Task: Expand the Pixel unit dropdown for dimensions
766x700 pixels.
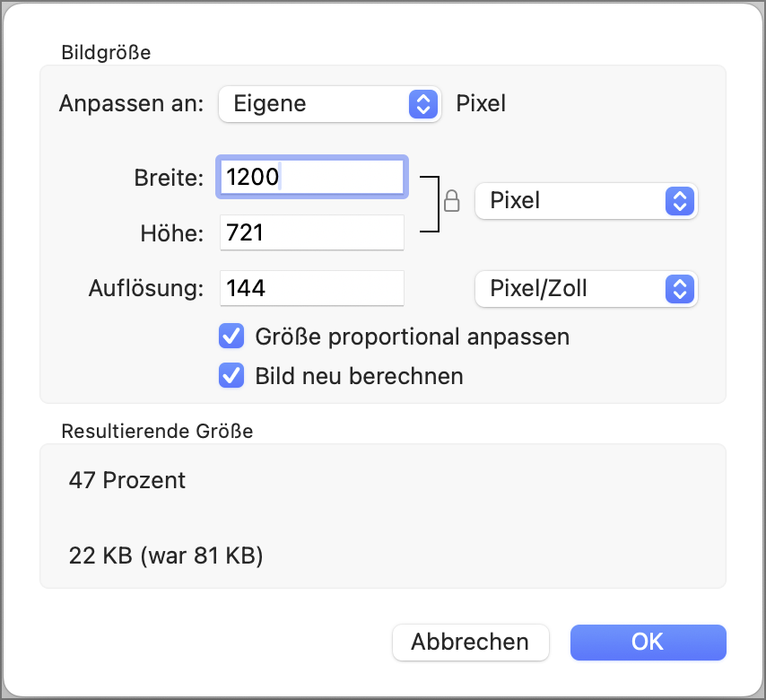Action: [586, 201]
